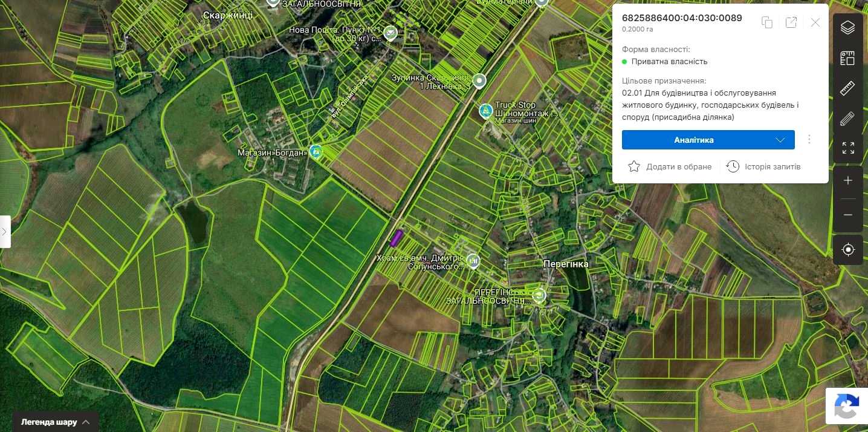Open parcel details in new window

791,22
